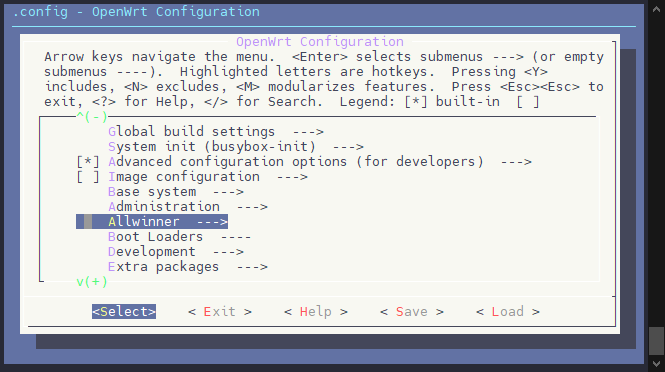Open the Extra packages submenu
Screen dimensions: 665x372
pyautogui.click(x=187, y=267)
